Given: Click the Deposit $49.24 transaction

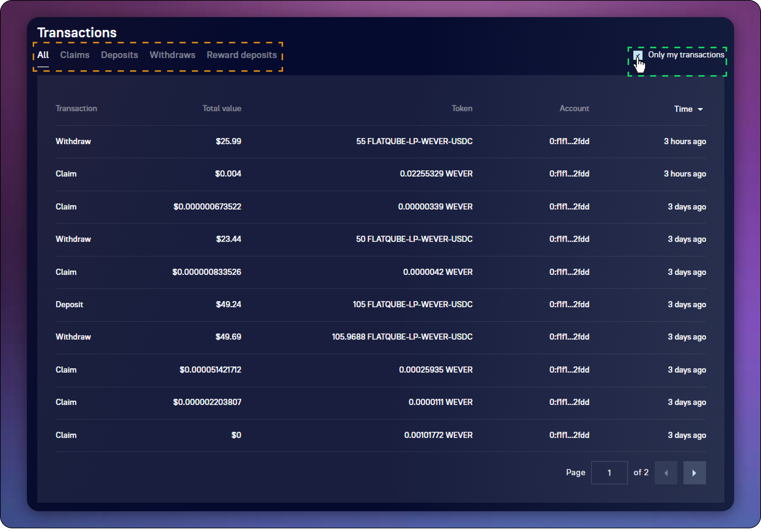Looking at the screenshot, I should (69, 304).
